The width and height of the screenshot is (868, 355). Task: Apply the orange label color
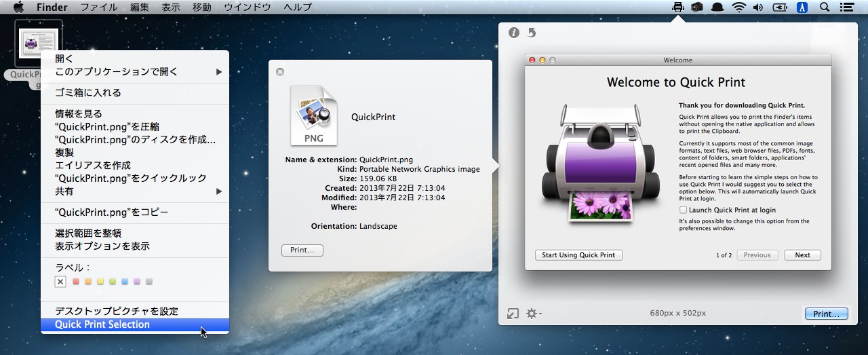88,282
